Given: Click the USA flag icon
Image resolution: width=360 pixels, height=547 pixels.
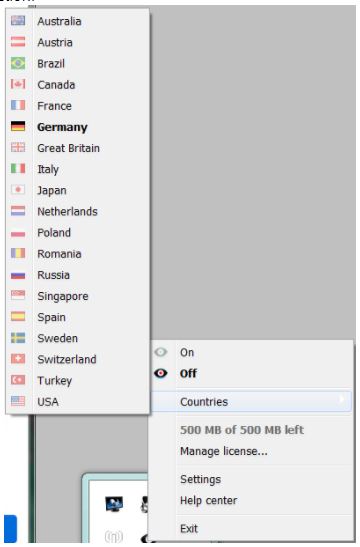Looking at the screenshot, I should tap(18, 401).
